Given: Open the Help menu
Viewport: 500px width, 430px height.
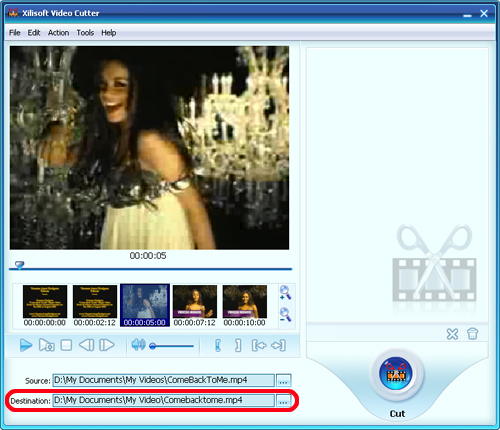Looking at the screenshot, I should tap(109, 33).
